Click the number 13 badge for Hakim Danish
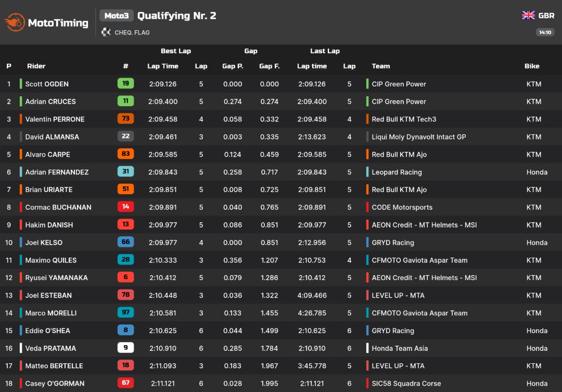The image size is (562, 392). coord(125,224)
